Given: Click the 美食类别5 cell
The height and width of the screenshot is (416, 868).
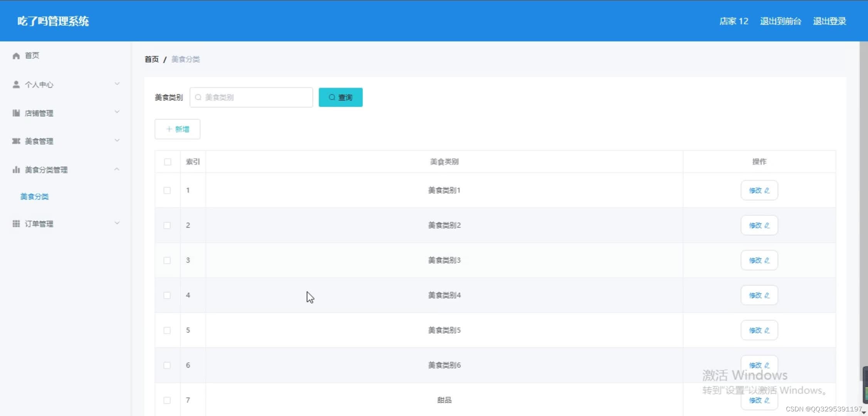Looking at the screenshot, I should pyautogui.click(x=444, y=330).
